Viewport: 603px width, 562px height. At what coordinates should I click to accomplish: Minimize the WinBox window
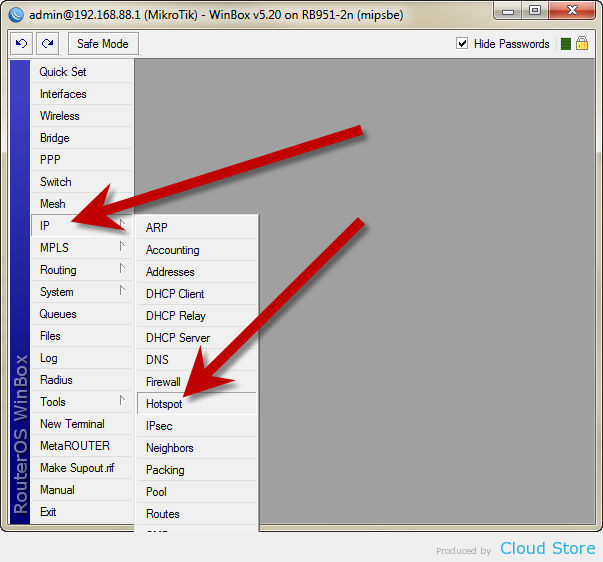coord(508,11)
